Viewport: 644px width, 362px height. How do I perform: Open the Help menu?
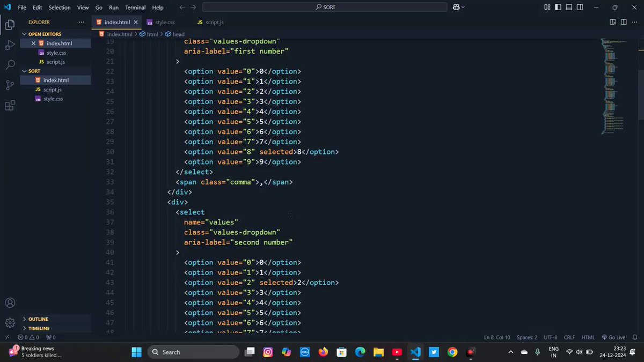pyautogui.click(x=158, y=8)
